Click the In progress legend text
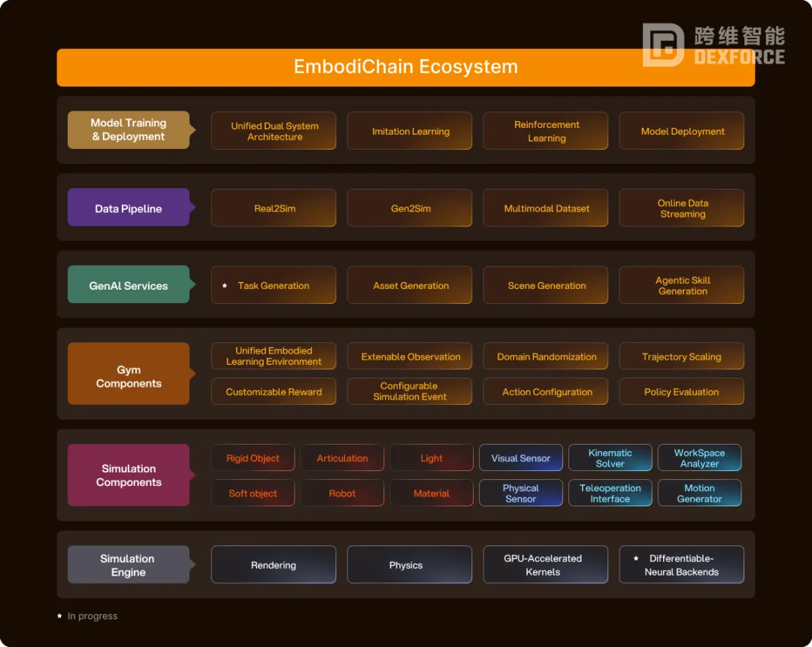 (92, 616)
